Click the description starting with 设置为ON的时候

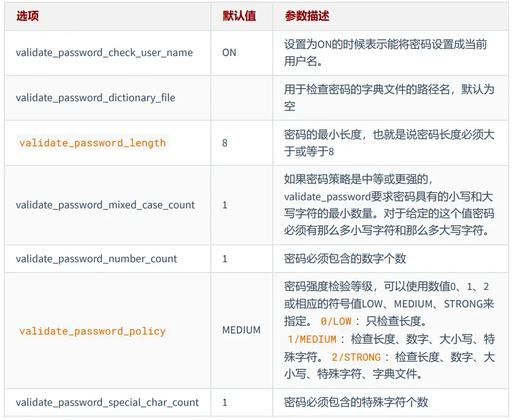coord(385,52)
